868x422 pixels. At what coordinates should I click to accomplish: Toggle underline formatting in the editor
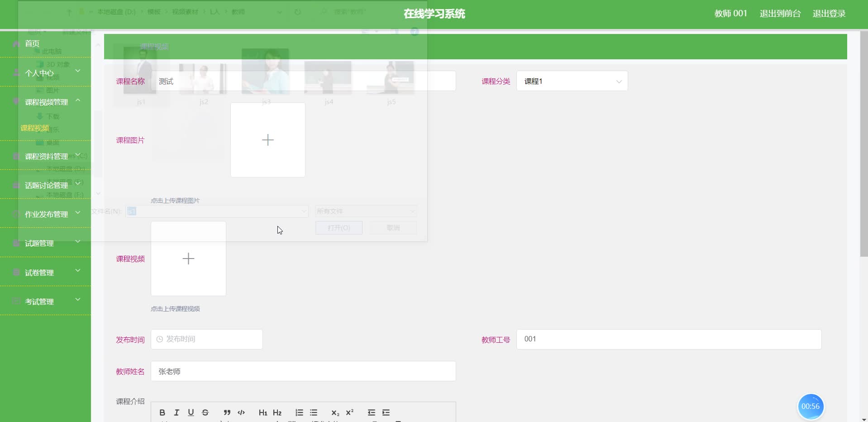(x=191, y=412)
